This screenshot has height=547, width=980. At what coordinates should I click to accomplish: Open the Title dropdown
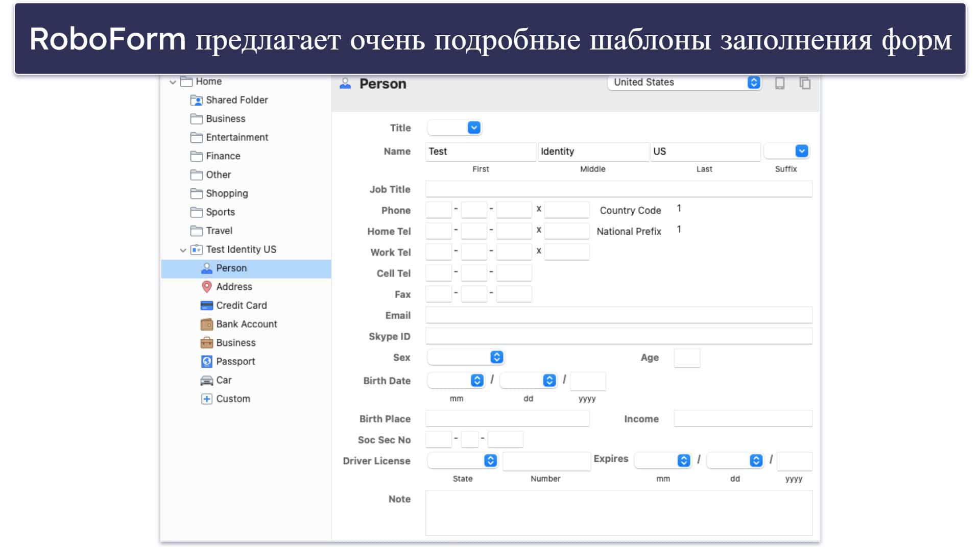[x=455, y=128]
